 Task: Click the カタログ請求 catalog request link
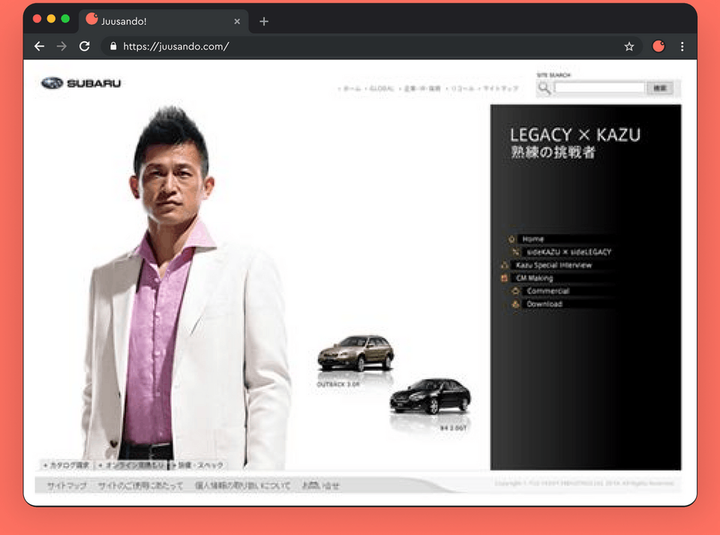tap(67, 465)
